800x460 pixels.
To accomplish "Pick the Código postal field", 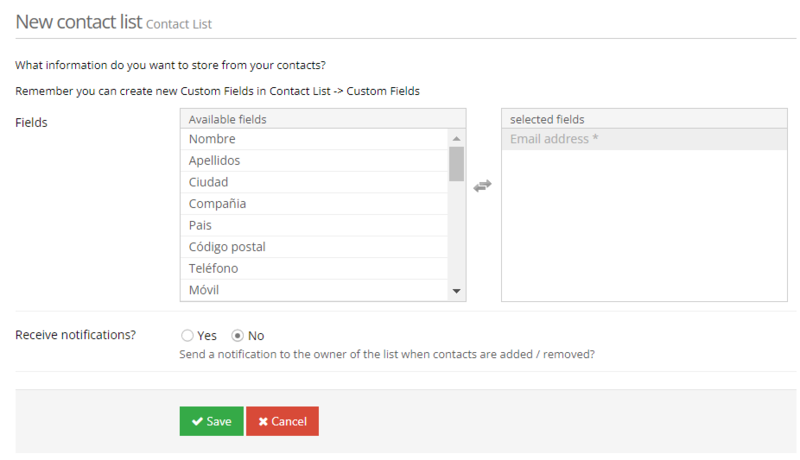I will point(227,247).
